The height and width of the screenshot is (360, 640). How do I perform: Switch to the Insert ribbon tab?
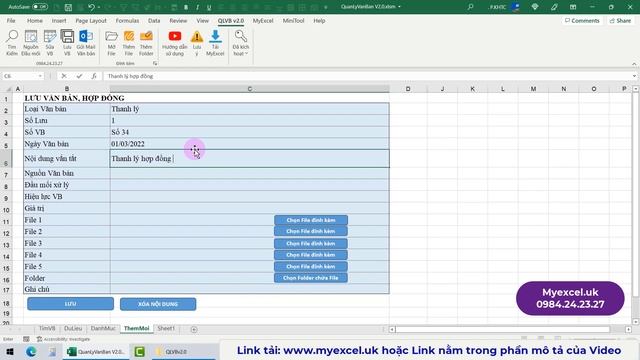(59, 20)
